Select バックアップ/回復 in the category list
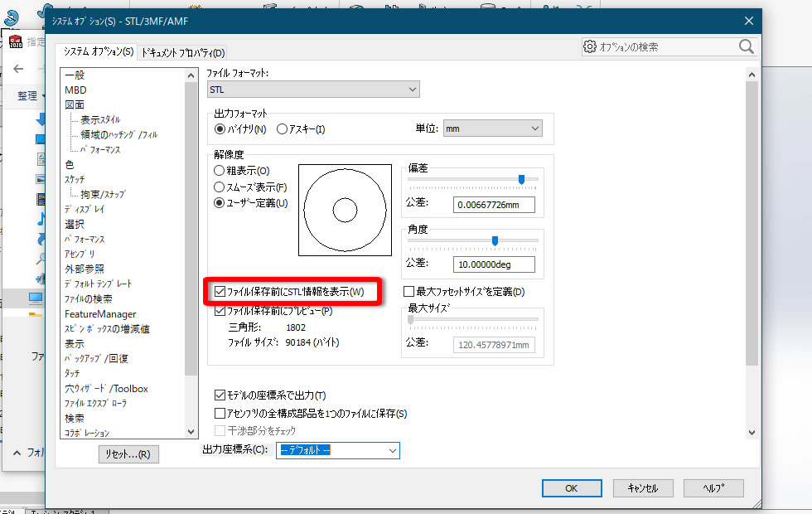Screen dimensions: 812x514 [96, 358]
